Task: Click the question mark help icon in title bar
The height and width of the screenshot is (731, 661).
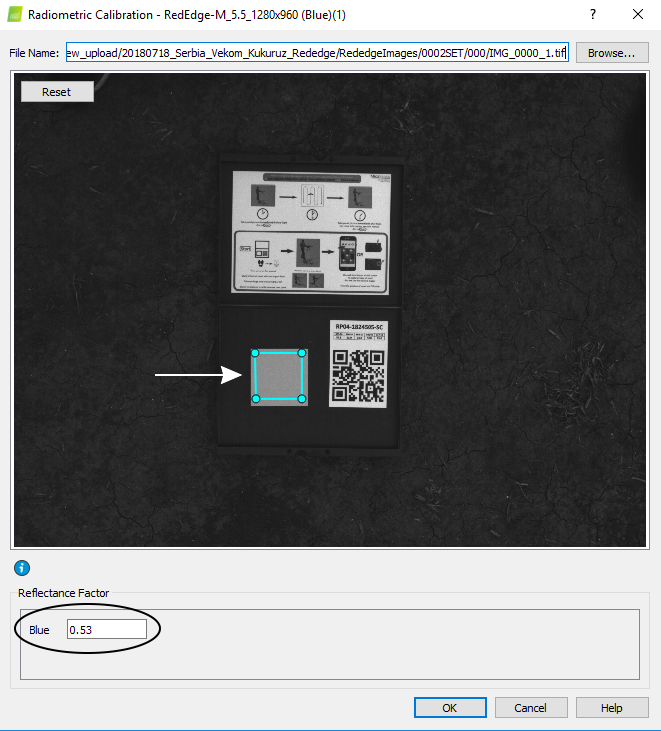Action: [x=593, y=15]
